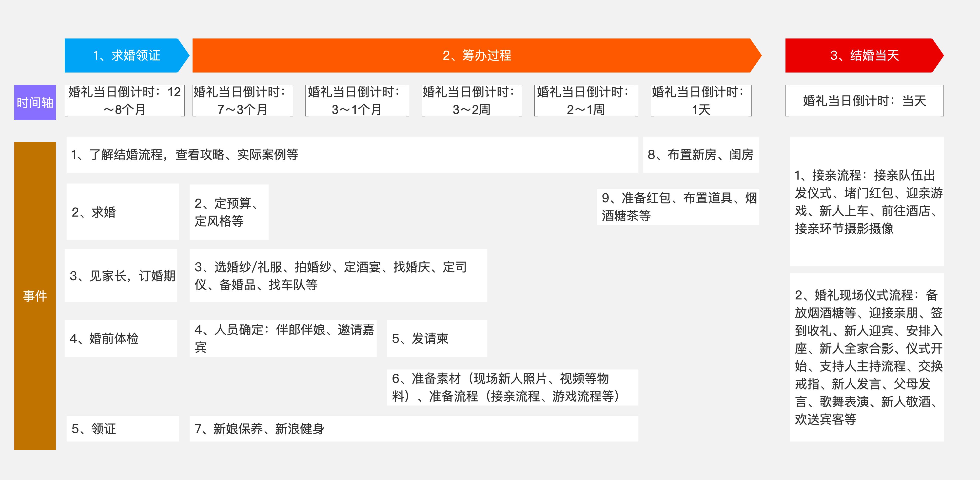This screenshot has width=980, height=480.
Task: Select the '4、婚前体检' event card
Action: pos(121,338)
